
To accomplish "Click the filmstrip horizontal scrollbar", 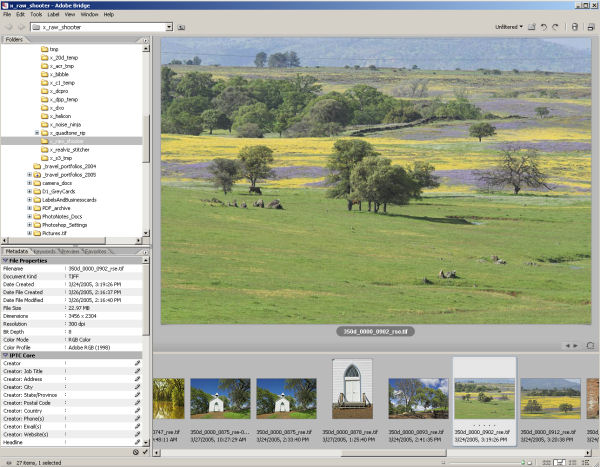I will [370, 453].
